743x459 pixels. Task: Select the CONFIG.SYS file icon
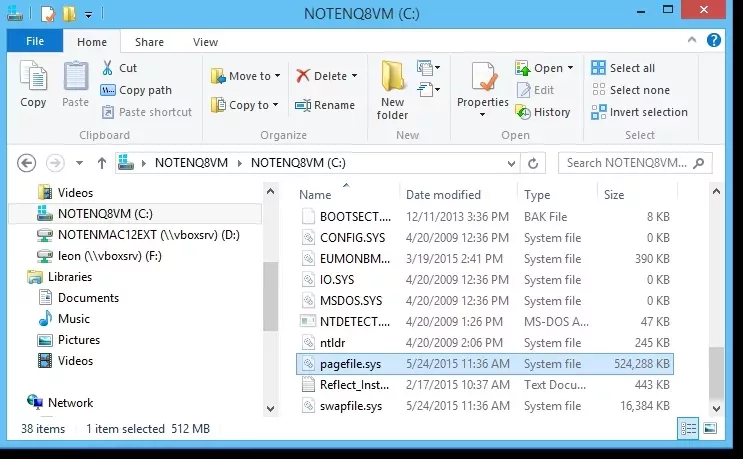(x=308, y=237)
